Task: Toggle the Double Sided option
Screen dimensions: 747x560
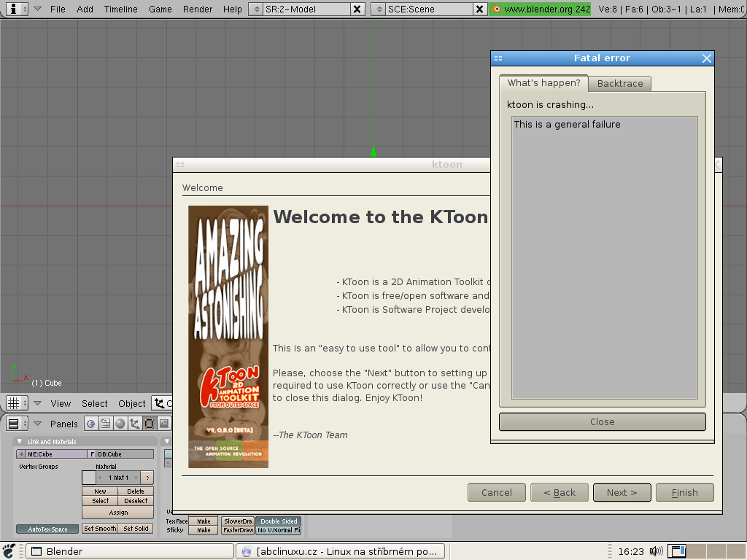Action: click(x=279, y=521)
